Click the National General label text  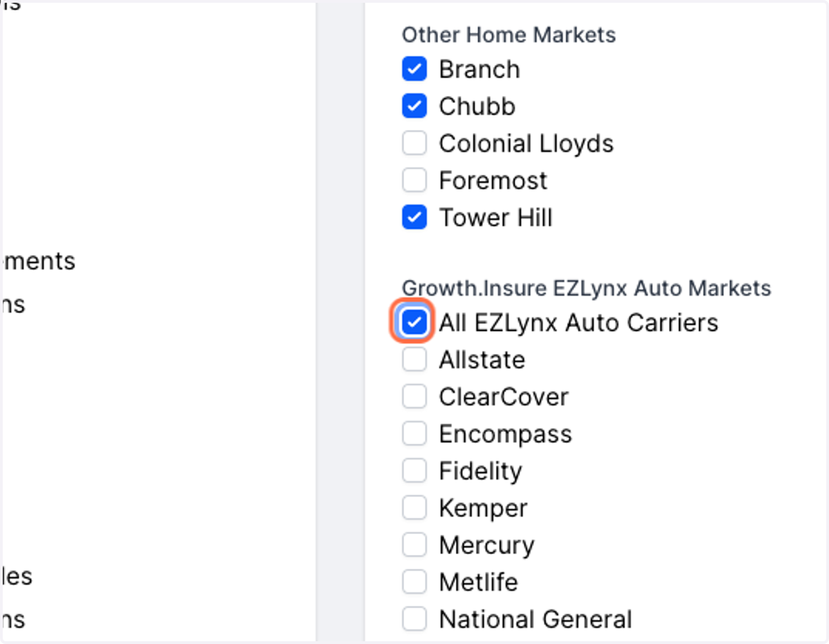point(535,619)
